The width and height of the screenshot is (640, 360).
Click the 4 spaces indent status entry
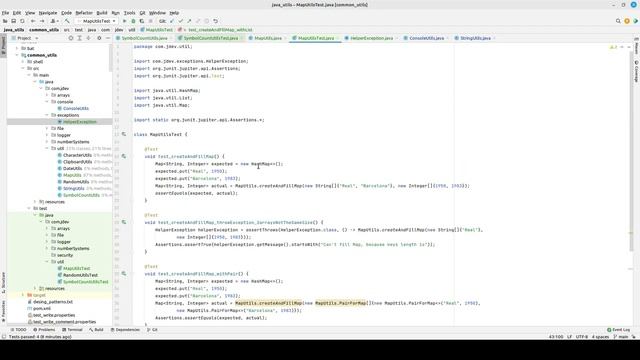[x=600, y=337]
